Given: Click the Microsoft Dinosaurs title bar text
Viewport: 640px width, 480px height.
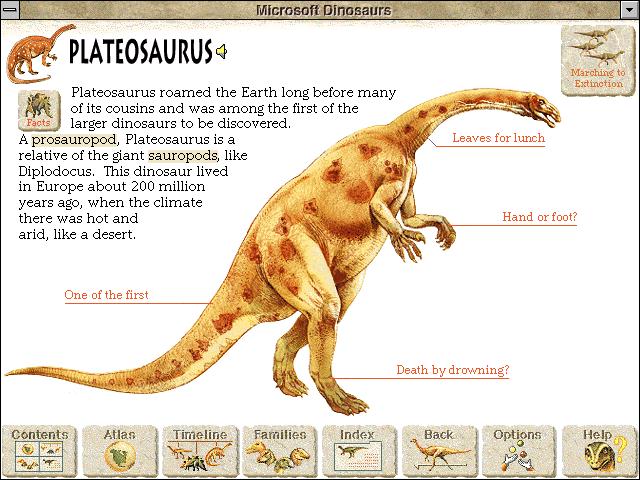Looking at the screenshot, I should point(323,10).
